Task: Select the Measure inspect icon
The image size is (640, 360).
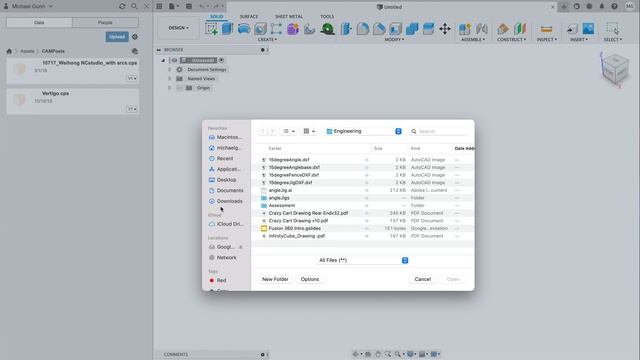Action: [546, 29]
